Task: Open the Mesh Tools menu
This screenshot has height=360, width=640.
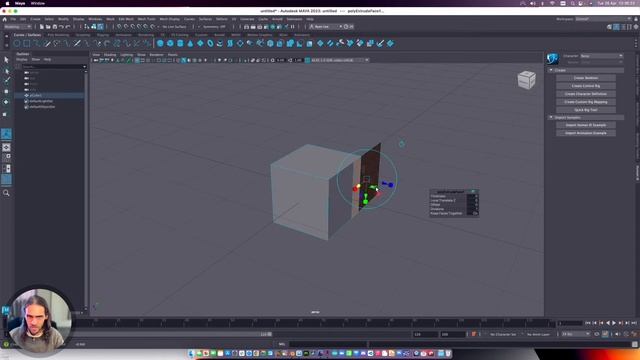Action: point(146,19)
